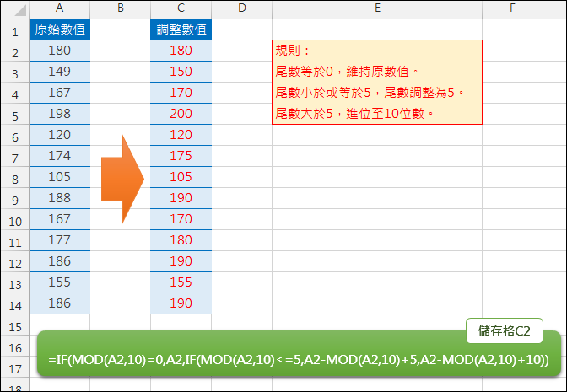
Task: Select cell A4 containing 167
Action: (x=60, y=93)
